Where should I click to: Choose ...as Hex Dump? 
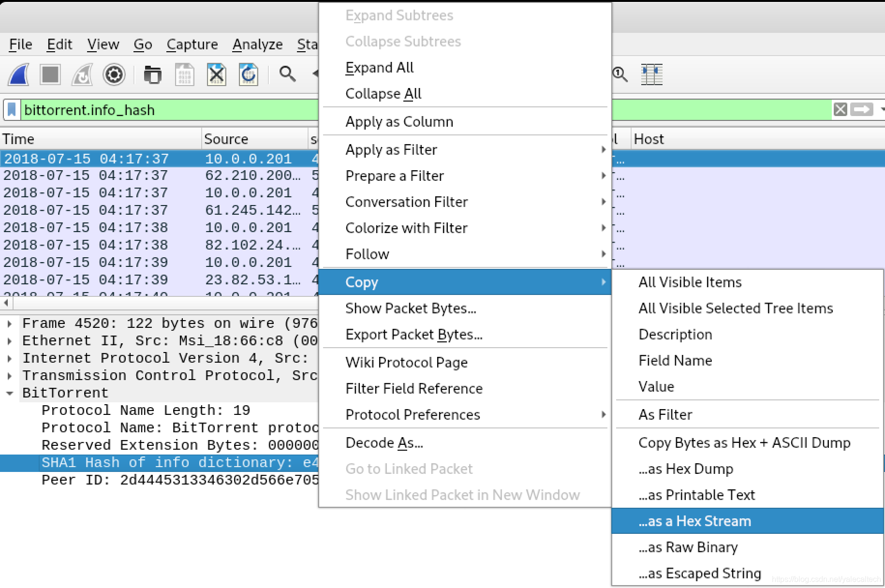(747, 469)
